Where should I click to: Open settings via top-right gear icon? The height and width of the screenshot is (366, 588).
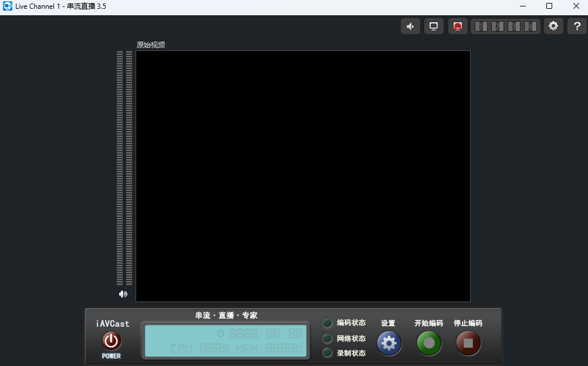click(x=553, y=26)
